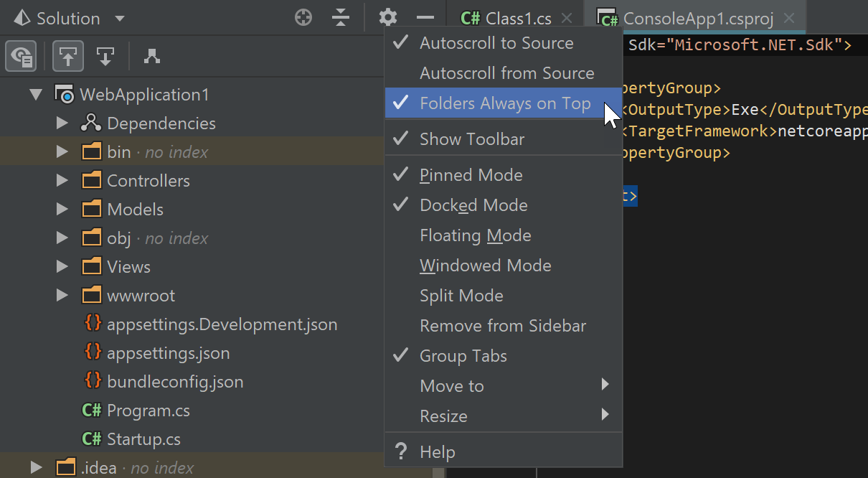This screenshot has width=868, height=478.
Task: Disable Autoscroll to Source option
Action: (x=496, y=43)
